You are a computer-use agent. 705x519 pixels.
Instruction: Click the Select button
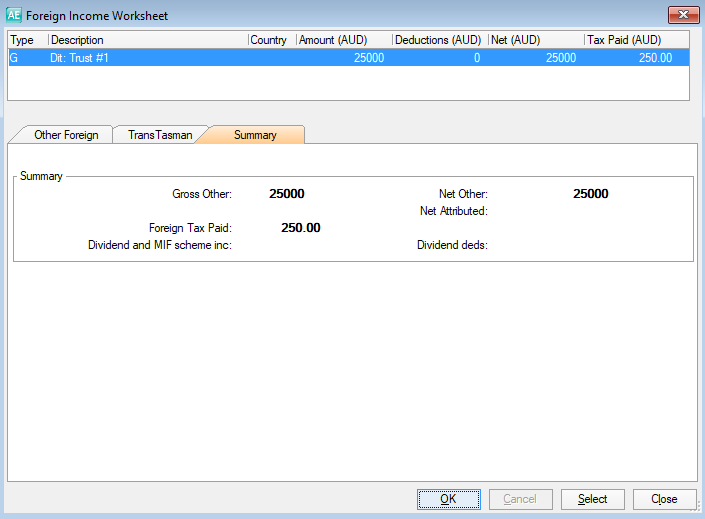pyautogui.click(x=592, y=499)
